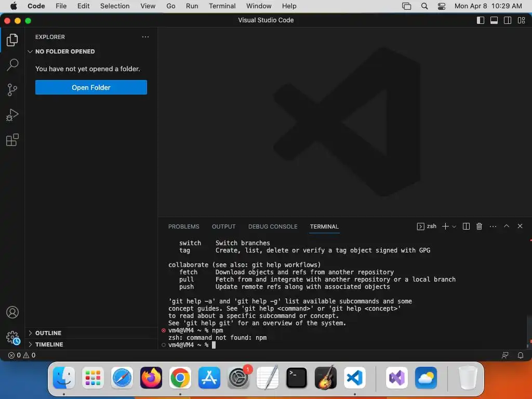Click the menu bar date and time
The image size is (532, 399).
pyautogui.click(x=488, y=6)
